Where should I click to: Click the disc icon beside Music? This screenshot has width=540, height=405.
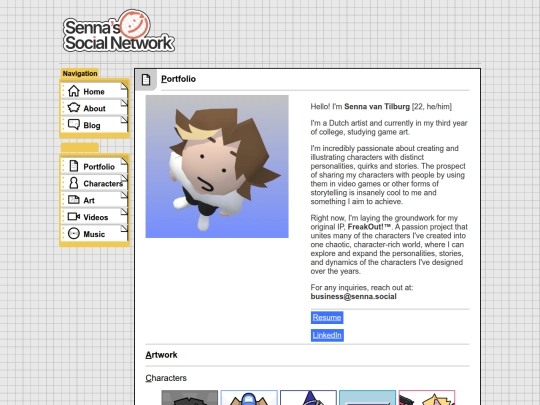coord(74,233)
